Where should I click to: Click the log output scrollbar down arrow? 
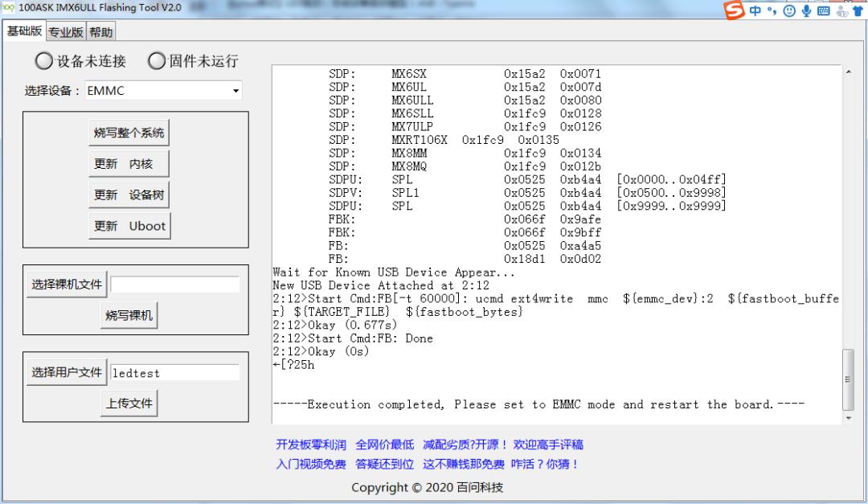[850, 418]
